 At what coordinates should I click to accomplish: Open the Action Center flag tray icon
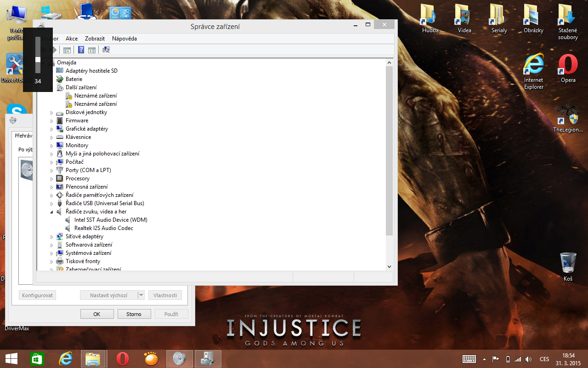click(x=496, y=359)
